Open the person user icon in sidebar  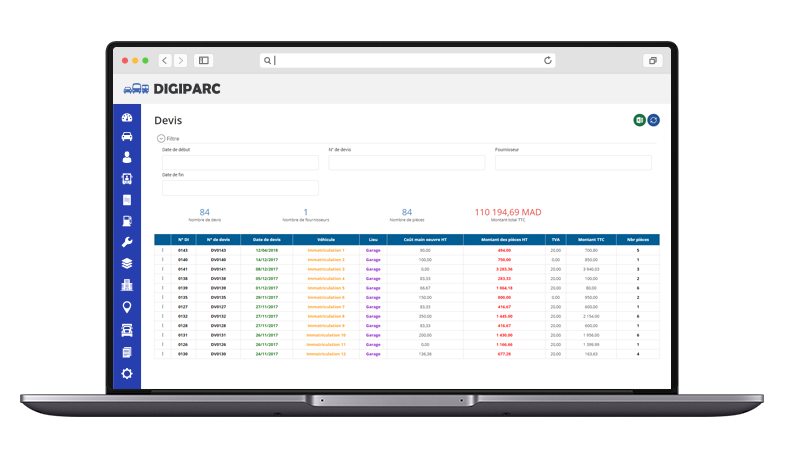tap(127, 157)
